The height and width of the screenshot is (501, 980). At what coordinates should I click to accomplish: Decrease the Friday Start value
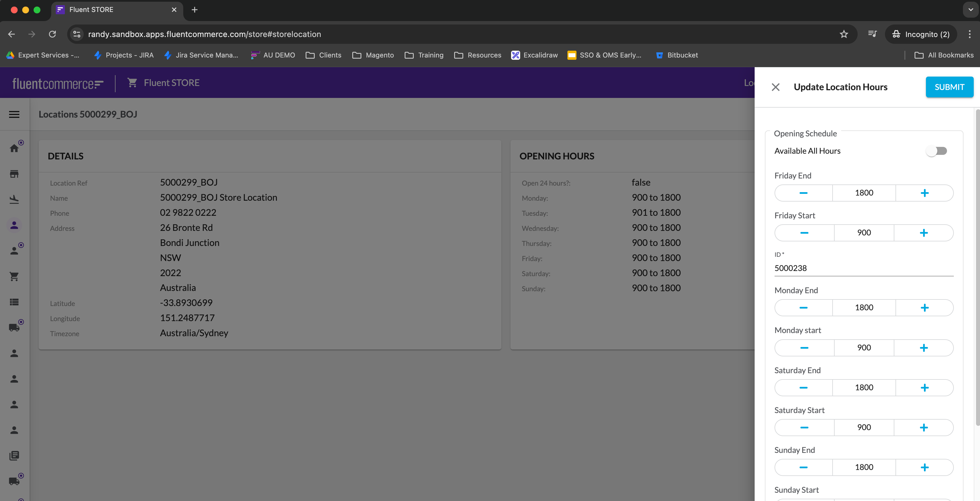pyautogui.click(x=804, y=233)
